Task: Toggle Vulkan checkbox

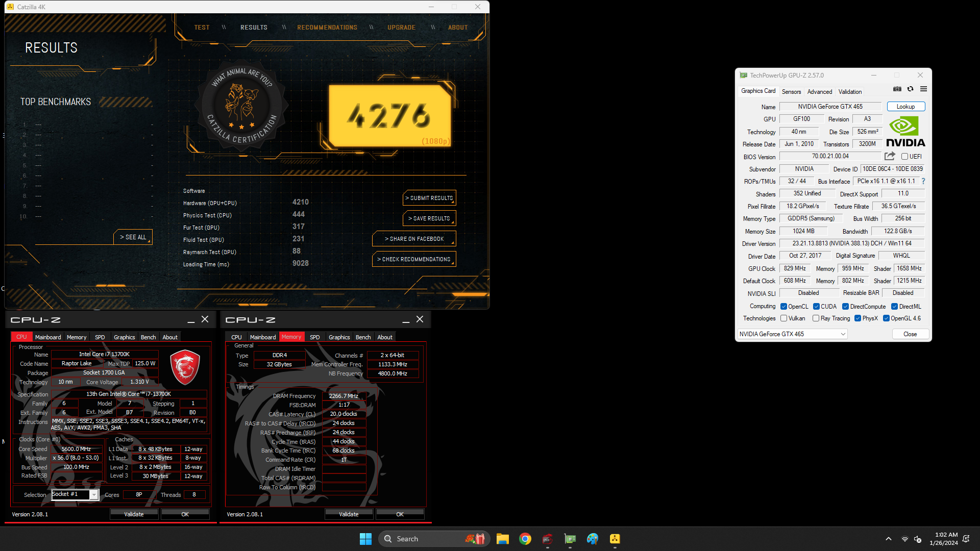Action: coord(783,318)
